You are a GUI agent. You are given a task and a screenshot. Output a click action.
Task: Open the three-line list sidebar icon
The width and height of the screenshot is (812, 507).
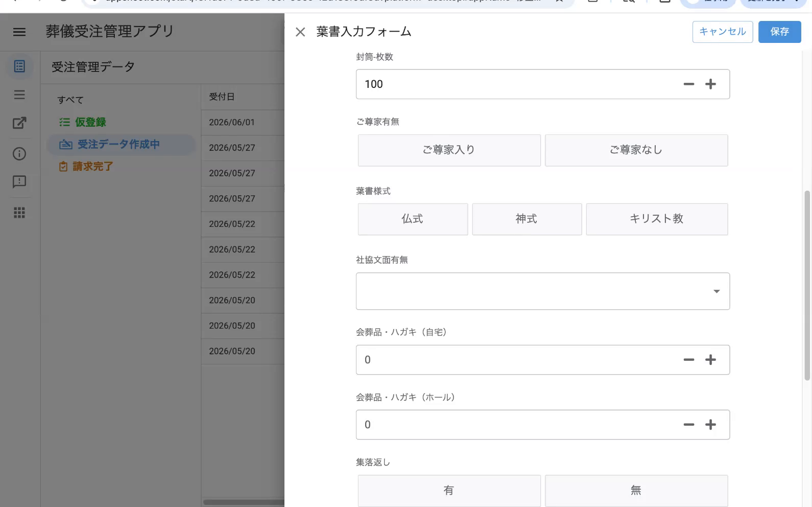click(x=19, y=95)
